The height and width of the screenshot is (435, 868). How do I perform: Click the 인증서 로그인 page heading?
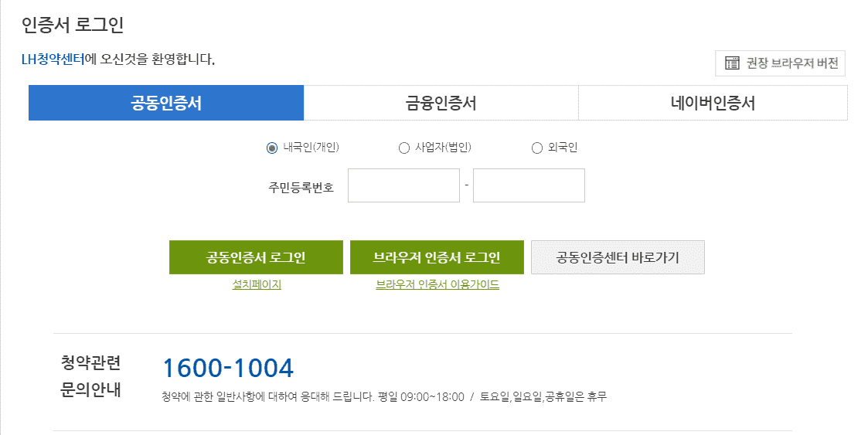pos(73,24)
